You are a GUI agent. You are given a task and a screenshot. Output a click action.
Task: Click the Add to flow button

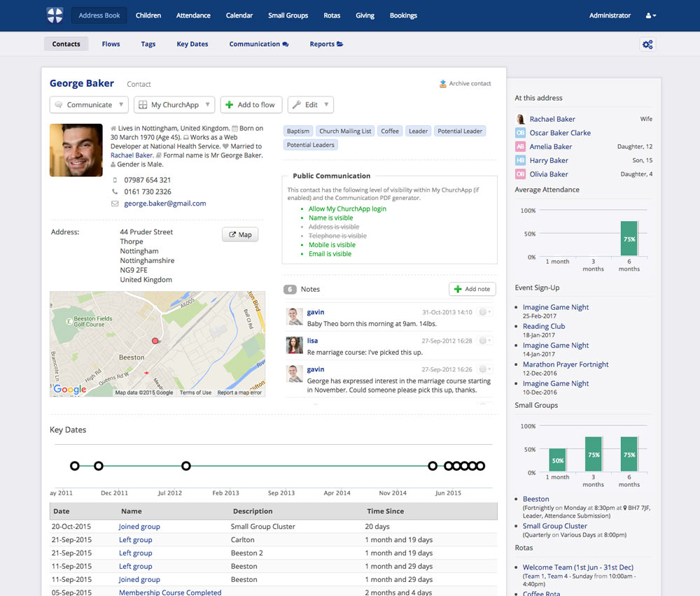(251, 104)
